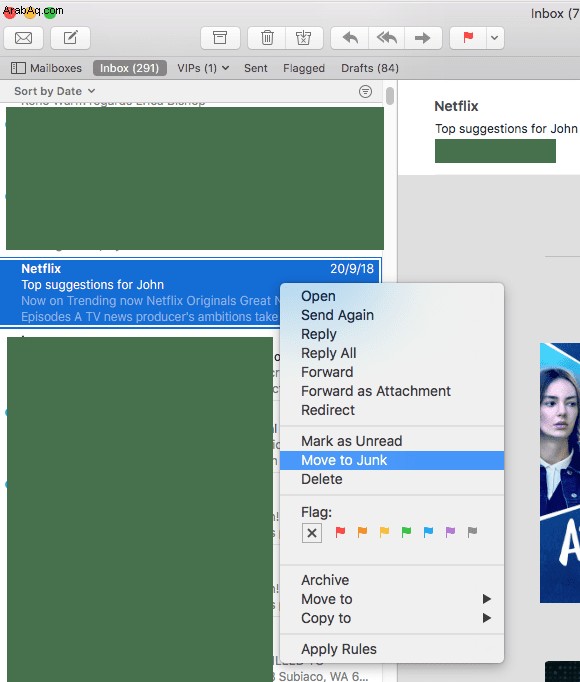Archive the selected message via toolbar
The height and width of the screenshot is (682, 580).
[220, 38]
